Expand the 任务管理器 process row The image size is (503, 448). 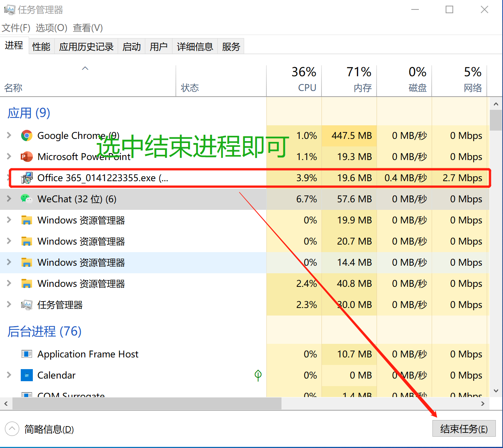coord(9,304)
